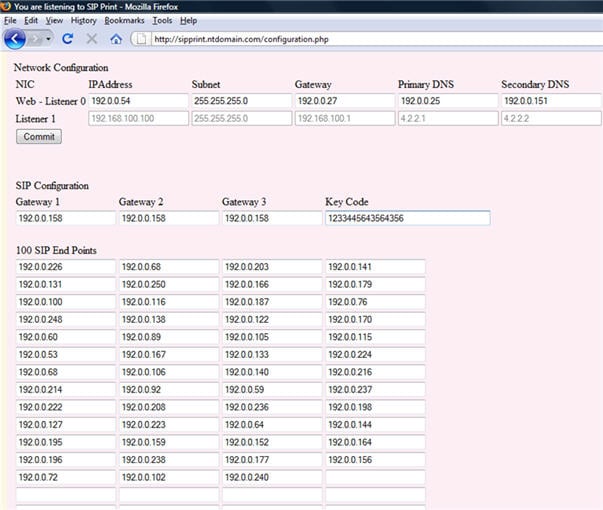Click the browser Forward arrow button
Image resolution: width=603 pixels, height=510 pixels.
[36, 39]
